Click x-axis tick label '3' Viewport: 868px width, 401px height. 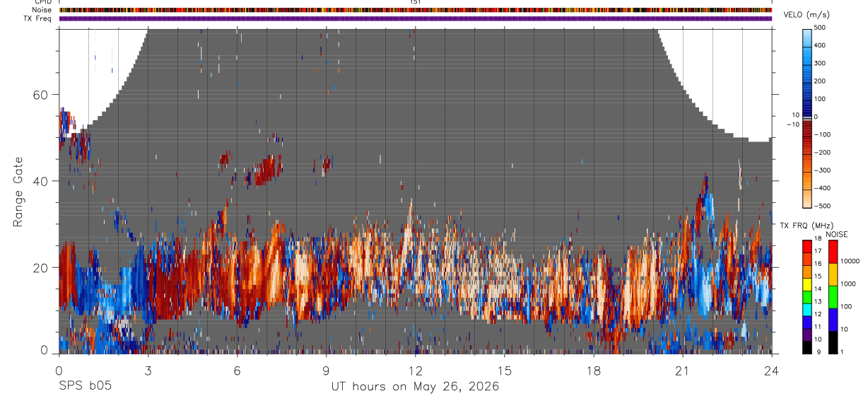[148, 371]
